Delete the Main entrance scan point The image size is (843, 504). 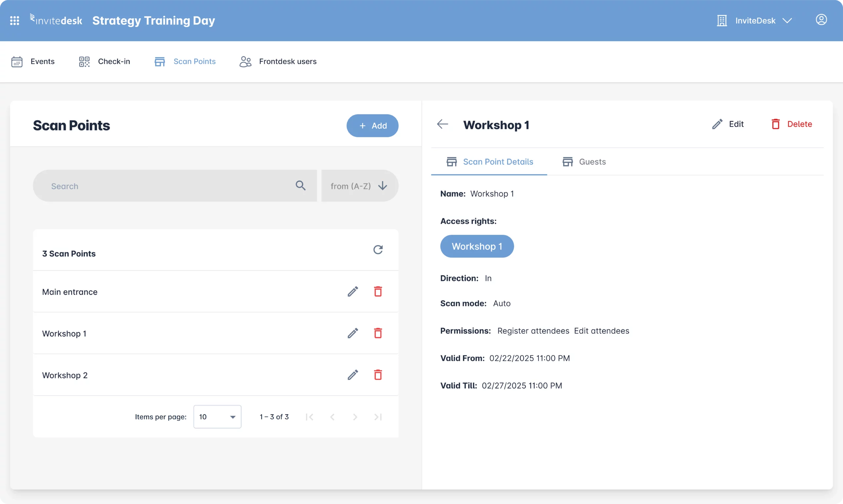pyautogui.click(x=378, y=291)
